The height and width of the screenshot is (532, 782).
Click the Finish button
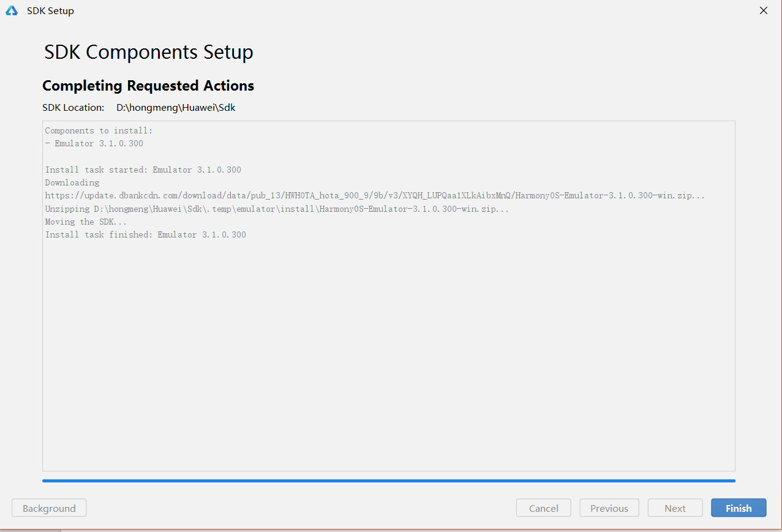tap(739, 508)
